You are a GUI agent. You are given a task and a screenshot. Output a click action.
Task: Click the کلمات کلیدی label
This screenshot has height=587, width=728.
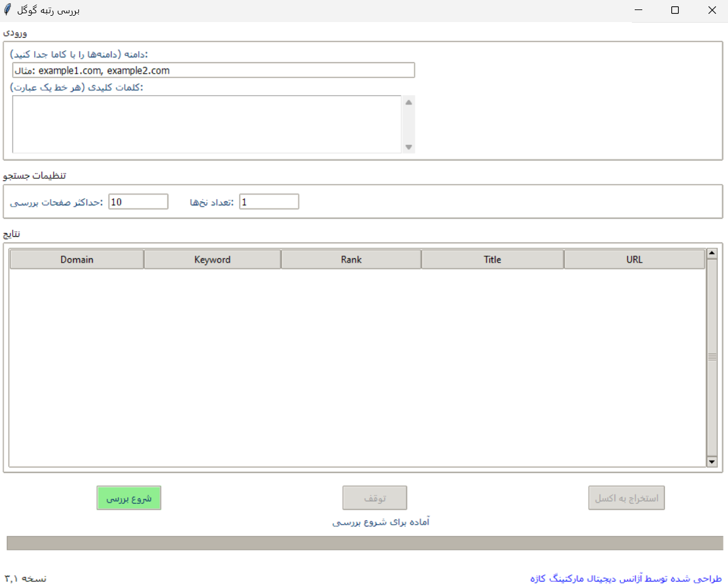[x=77, y=88]
